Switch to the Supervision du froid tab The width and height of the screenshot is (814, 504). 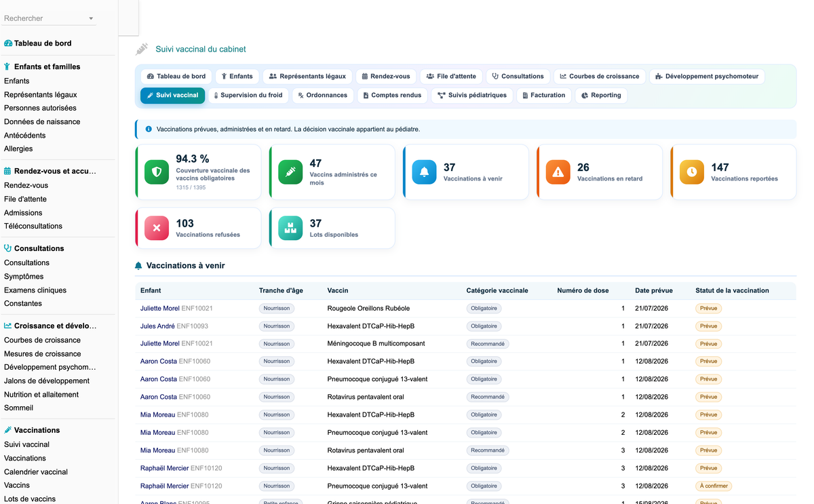pyautogui.click(x=248, y=96)
